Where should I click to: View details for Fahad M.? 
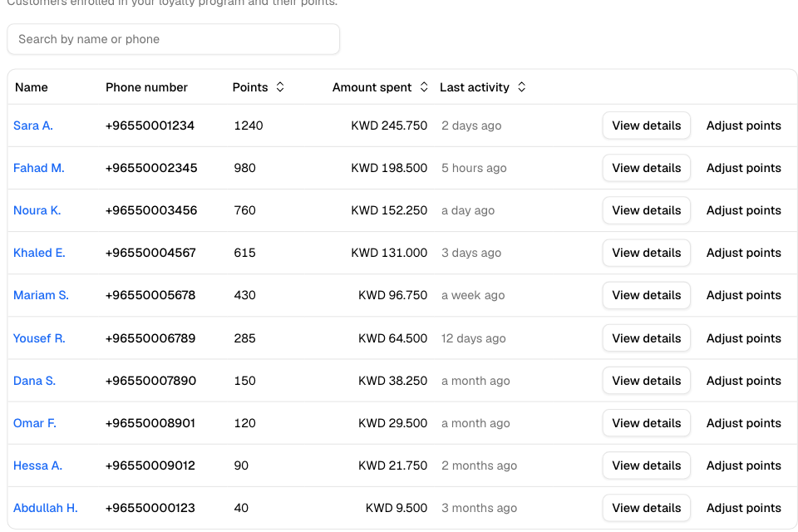click(x=647, y=168)
